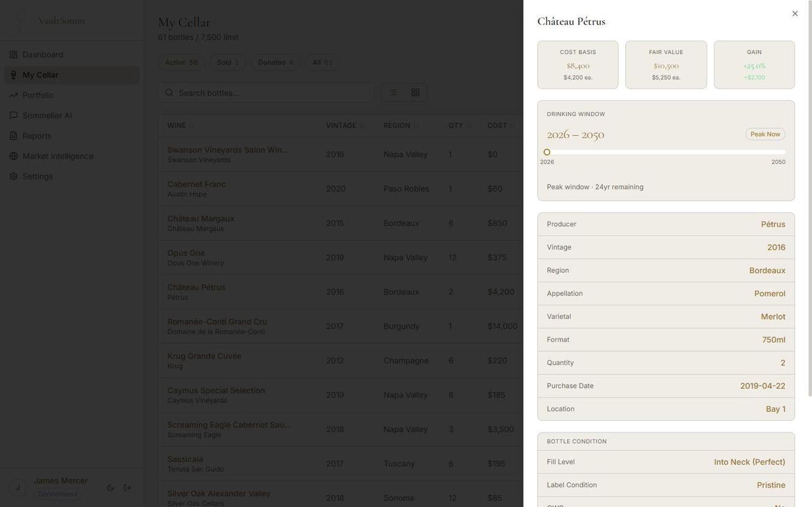This screenshot has height=507, width=812.
Task: Open the Reports document icon
Action: pos(13,136)
